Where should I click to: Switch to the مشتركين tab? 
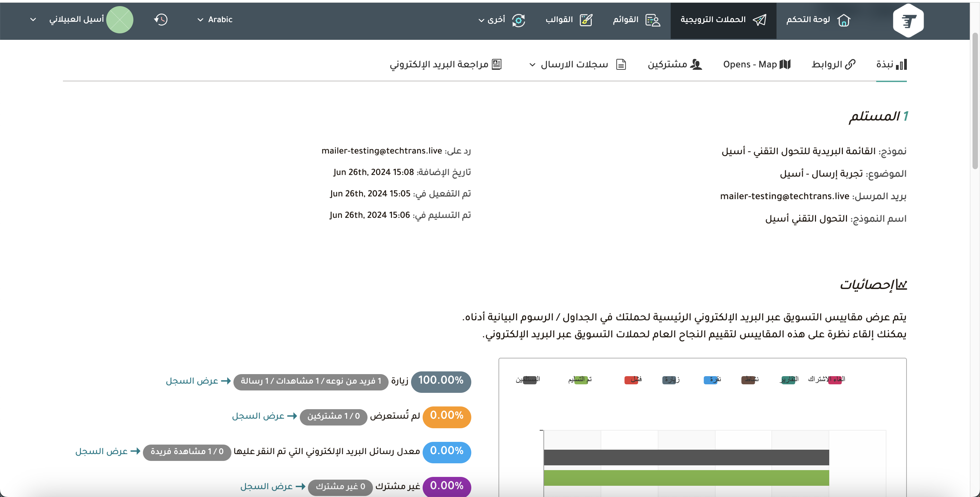coord(674,64)
